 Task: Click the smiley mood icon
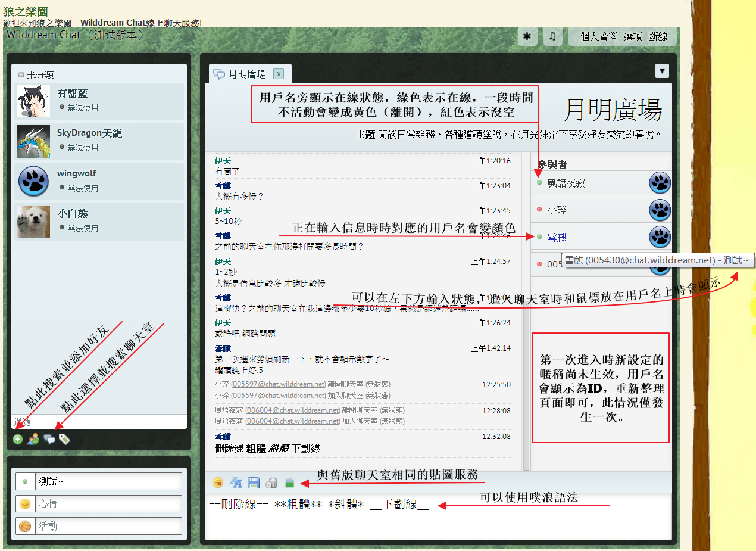pyautogui.click(x=25, y=504)
